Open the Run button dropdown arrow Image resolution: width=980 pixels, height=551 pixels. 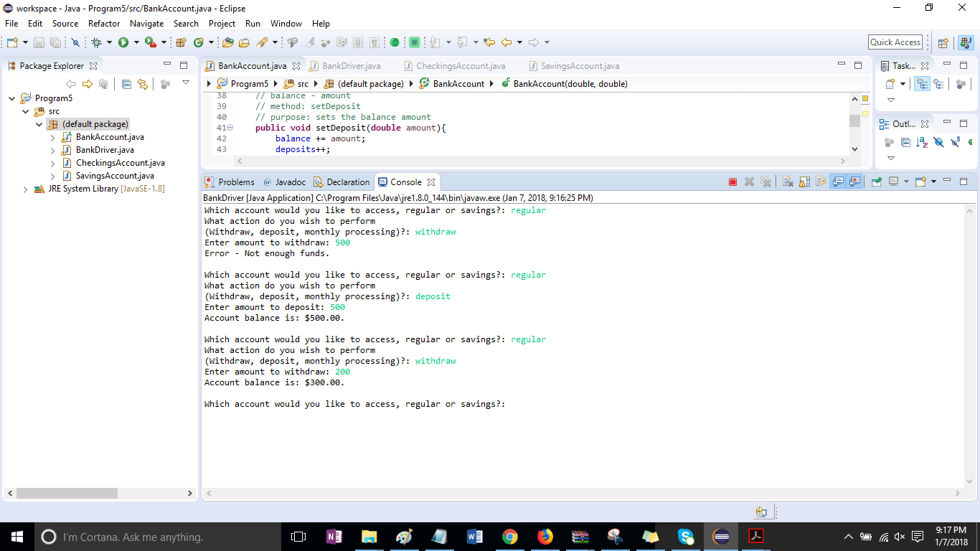pos(135,43)
